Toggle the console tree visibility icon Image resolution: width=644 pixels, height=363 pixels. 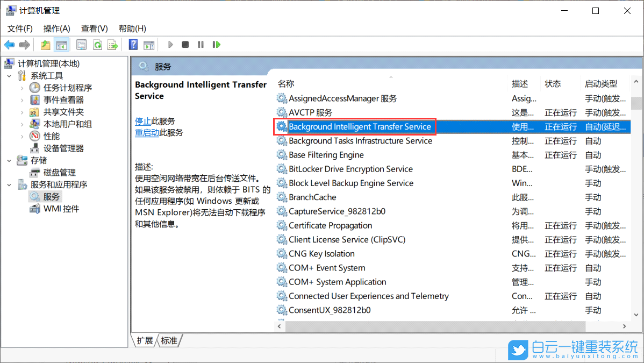(62, 45)
